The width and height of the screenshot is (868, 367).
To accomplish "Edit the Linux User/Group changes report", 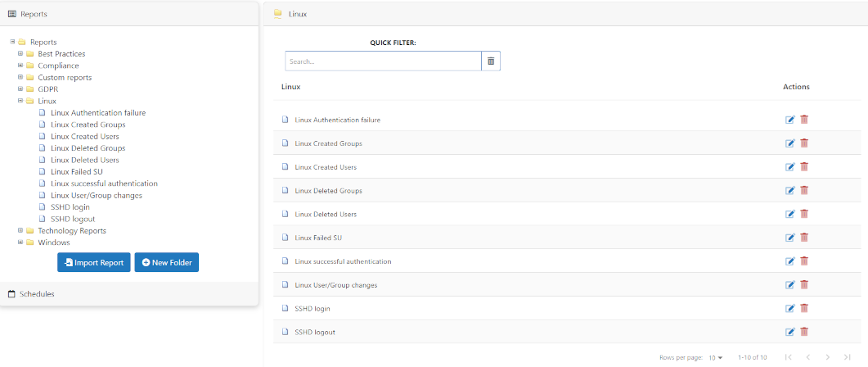I will pos(790,284).
